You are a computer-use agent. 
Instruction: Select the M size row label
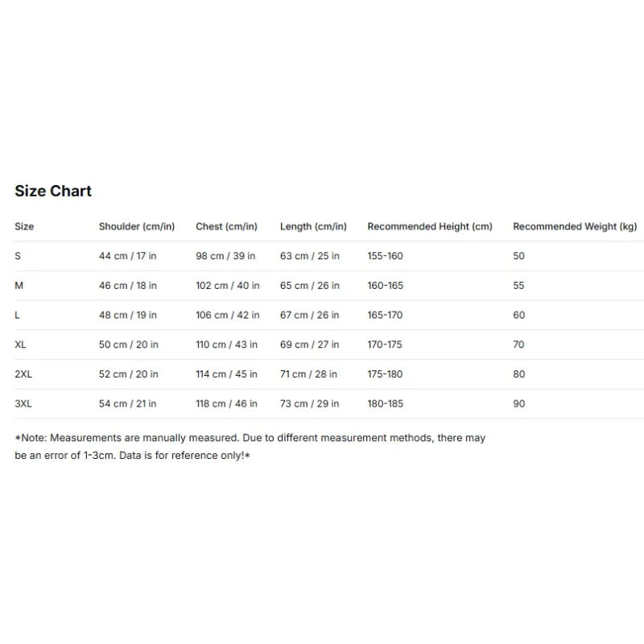coord(19,286)
